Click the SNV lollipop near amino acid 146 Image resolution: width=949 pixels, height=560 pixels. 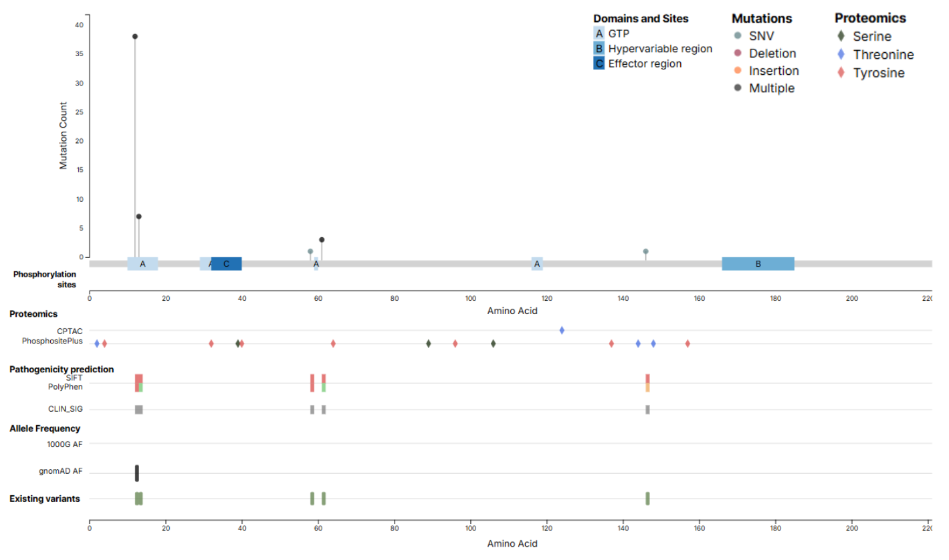click(x=645, y=251)
